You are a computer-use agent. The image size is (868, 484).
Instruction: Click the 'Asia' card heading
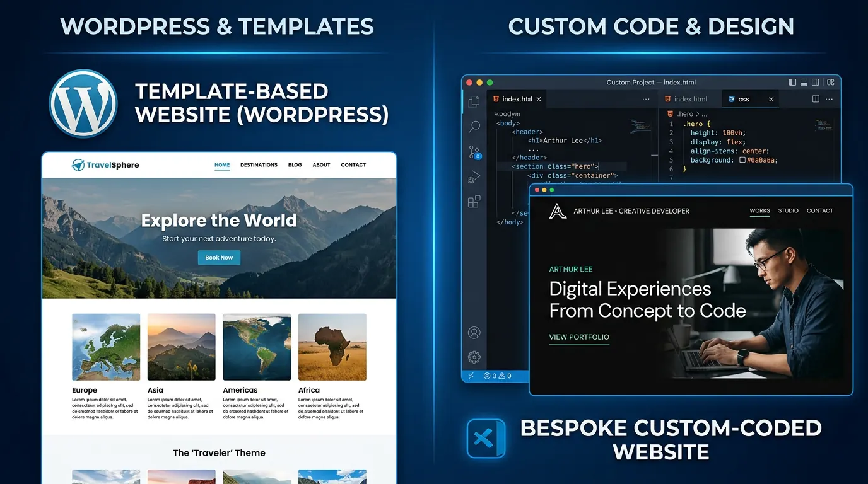[155, 390]
